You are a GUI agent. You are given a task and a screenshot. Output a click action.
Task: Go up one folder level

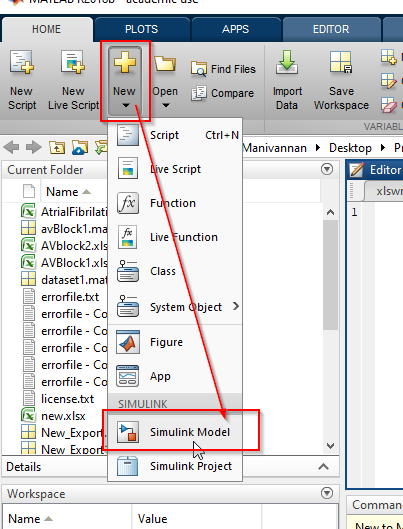pos(57,147)
